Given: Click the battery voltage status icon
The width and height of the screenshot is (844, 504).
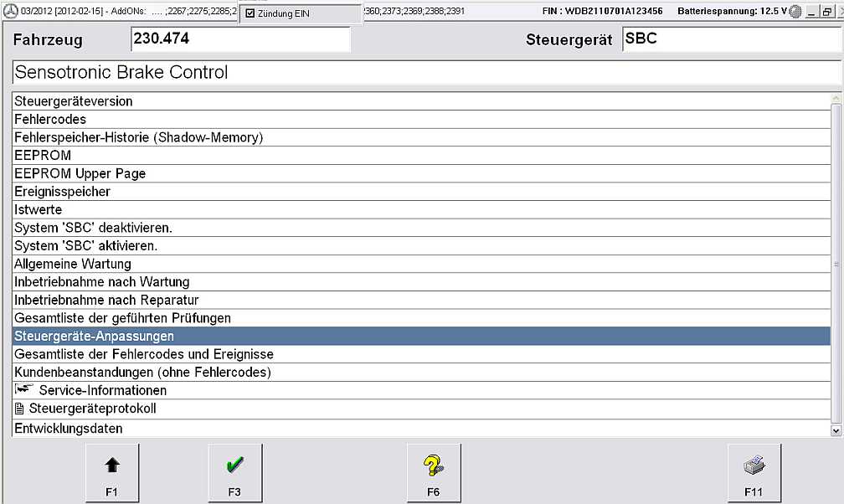Looking at the screenshot, I should point(795,12).
